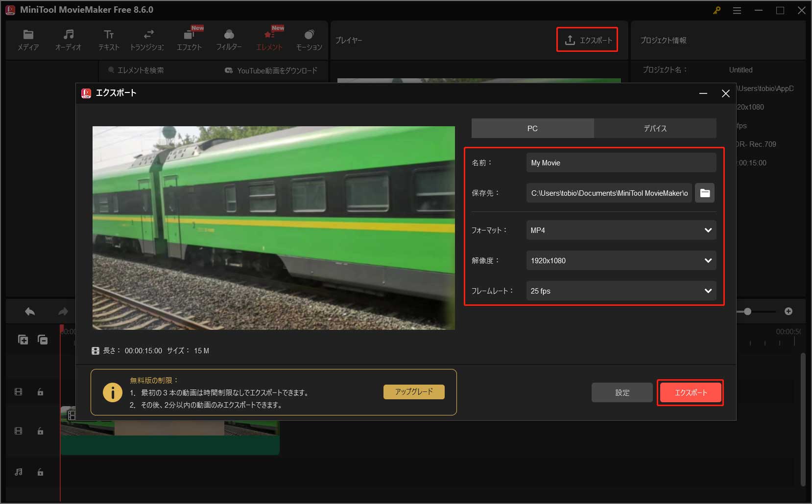Toggle lock on the upper video track
812x504 pixels.
pos(40,392)
